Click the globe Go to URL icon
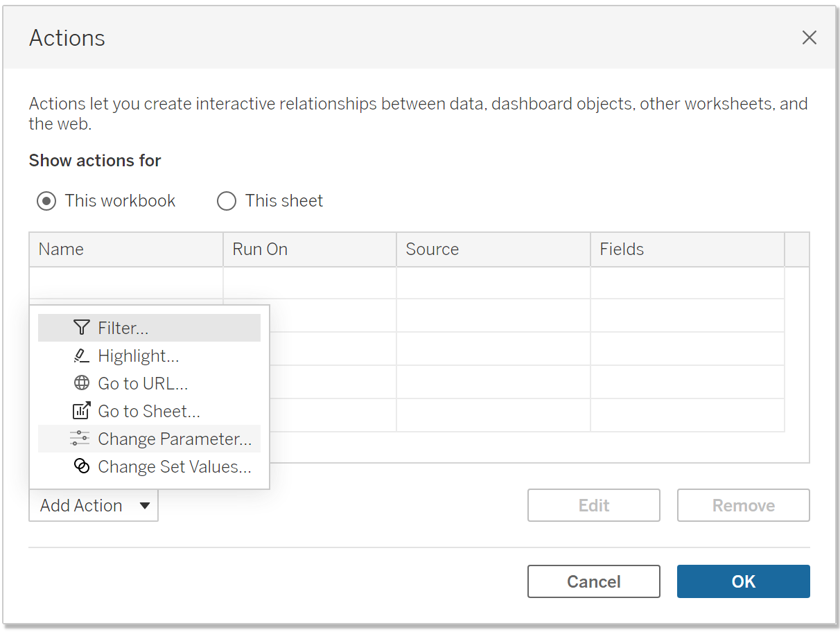This screenshot has height=632, width=840. point(82,383)
